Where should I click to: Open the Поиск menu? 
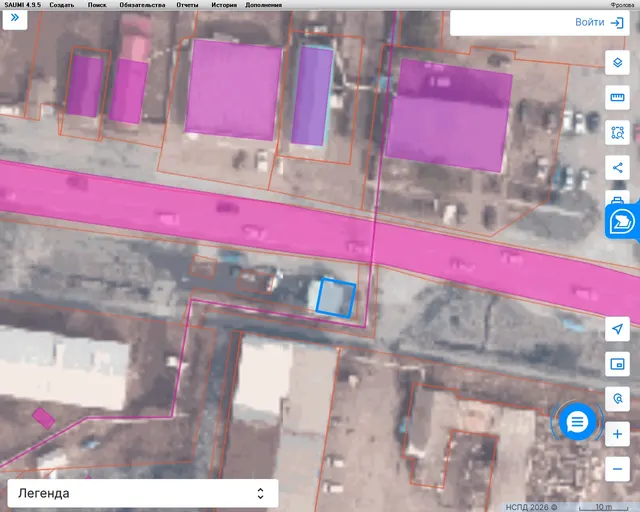(x=97, y=5)
